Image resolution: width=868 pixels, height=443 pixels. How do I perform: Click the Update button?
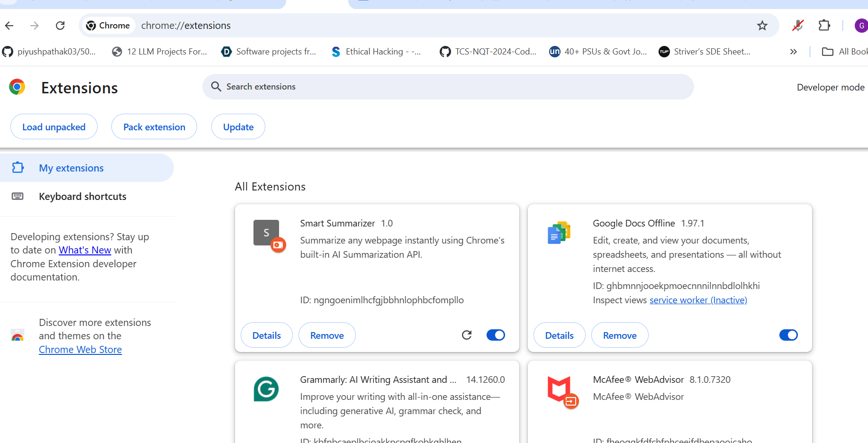(x=238, y=127)
